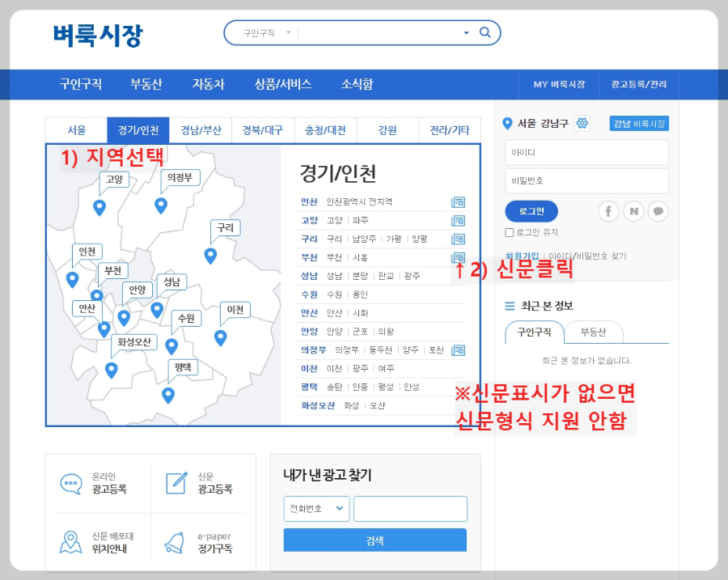Select the Naver login icon
Image resolution: width=728 pixels, height=580 pixels.
pos(633,211)
